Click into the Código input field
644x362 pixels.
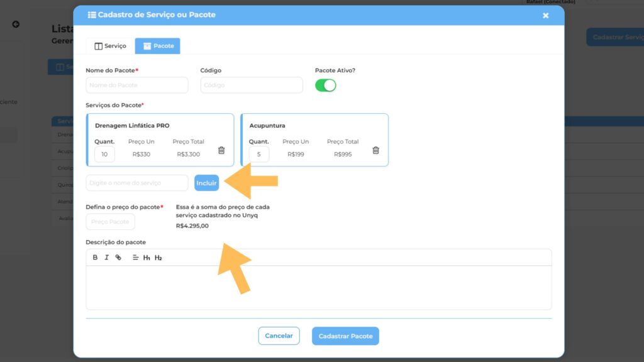[x=252, y=85]
